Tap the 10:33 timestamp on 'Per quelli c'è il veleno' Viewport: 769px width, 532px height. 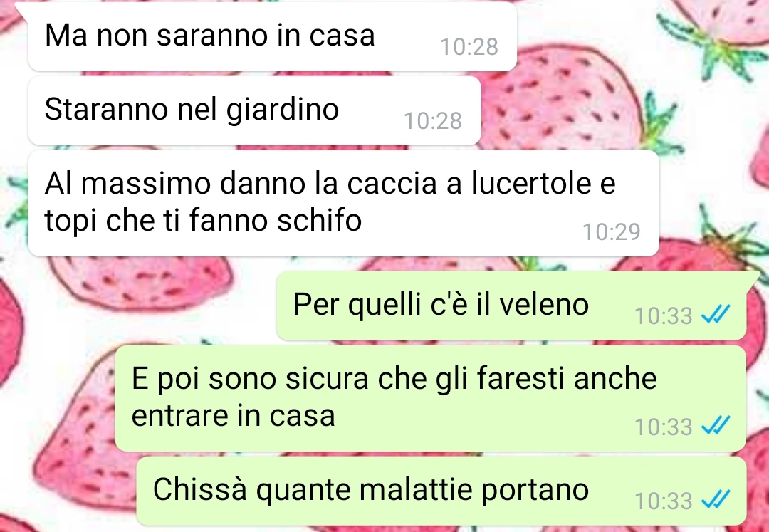tap(663, 315)
